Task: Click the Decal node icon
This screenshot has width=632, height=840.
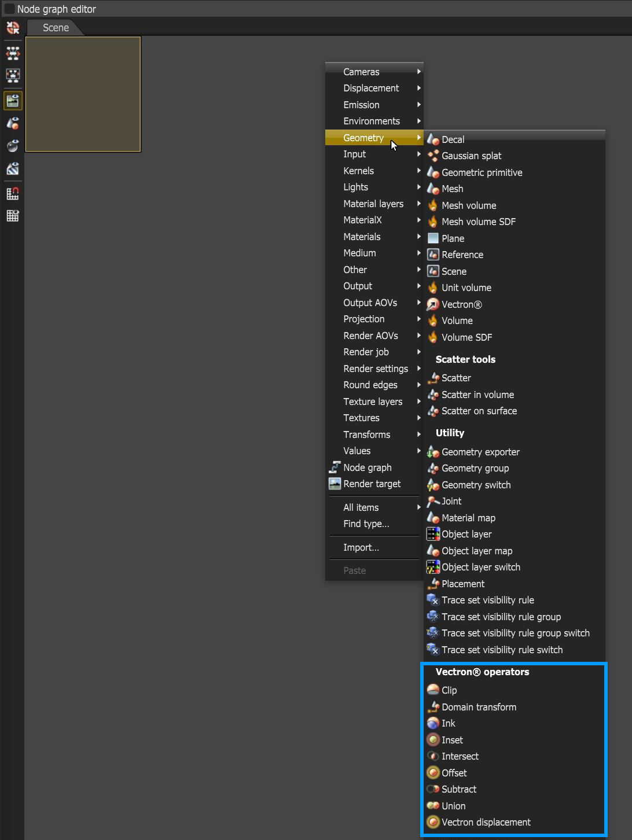Action: 433,139
